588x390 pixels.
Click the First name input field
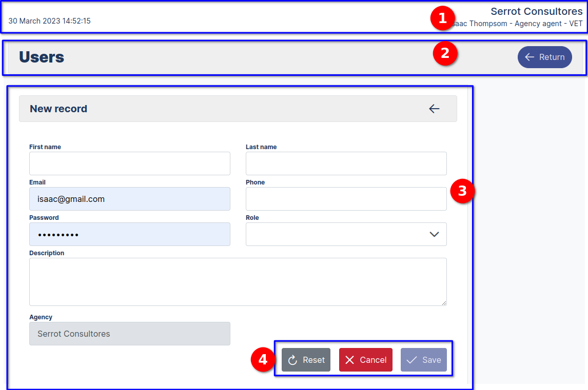coord(129,163)
